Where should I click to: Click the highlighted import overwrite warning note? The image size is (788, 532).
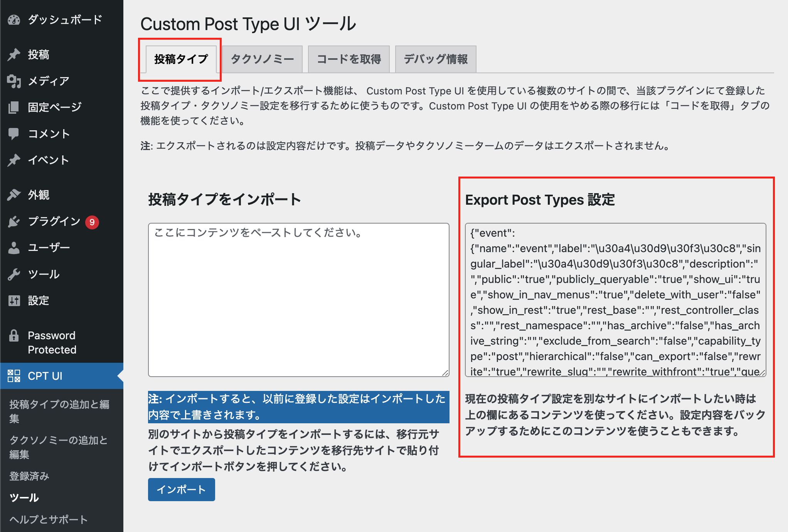pos(299,407)
